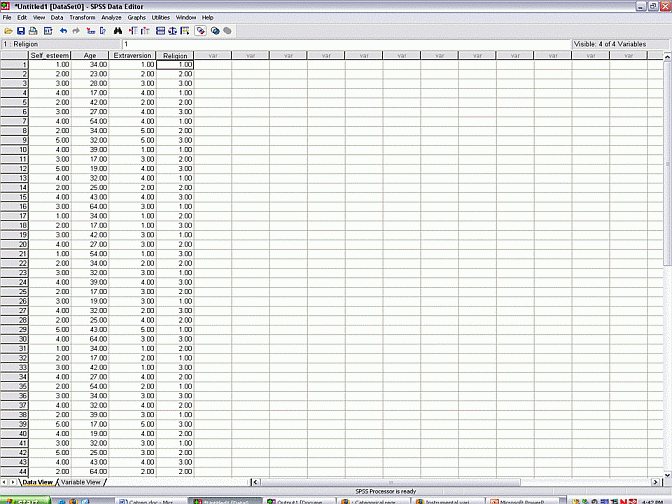Click the Variables info icon

click(x=103, y=31)
